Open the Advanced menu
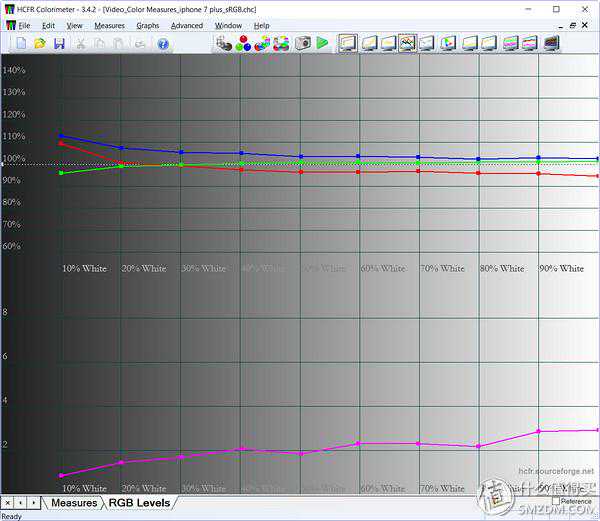The height and width of the screenshot is (521, 600). (x=186, y=25)
